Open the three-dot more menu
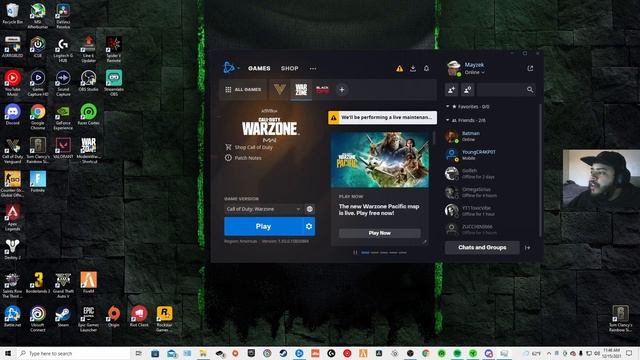 click(x=313, y=69)
